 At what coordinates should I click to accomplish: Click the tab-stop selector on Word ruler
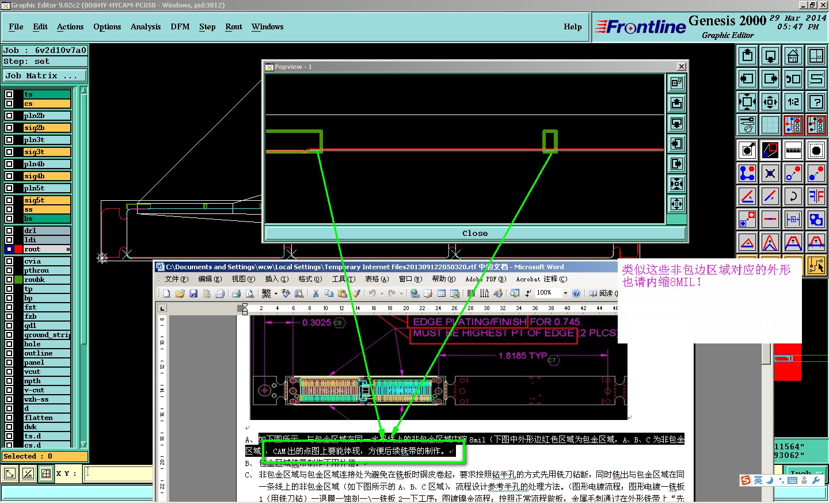(x=162, y=308)
